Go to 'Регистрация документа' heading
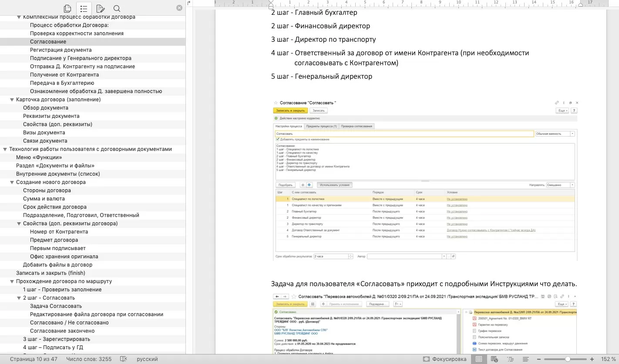The height and width of the screenshot is (364, 619). point(61,50)
